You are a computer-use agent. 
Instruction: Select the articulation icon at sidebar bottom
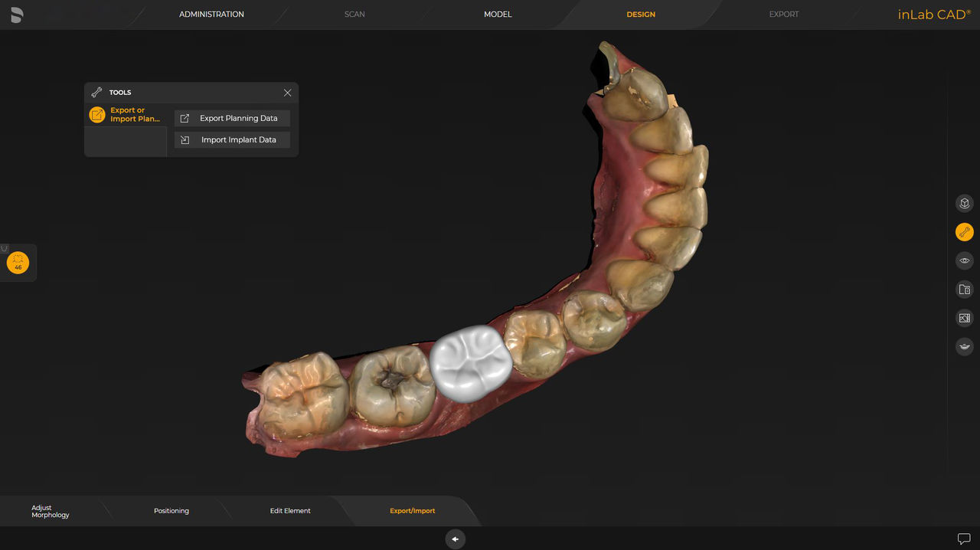964,346
